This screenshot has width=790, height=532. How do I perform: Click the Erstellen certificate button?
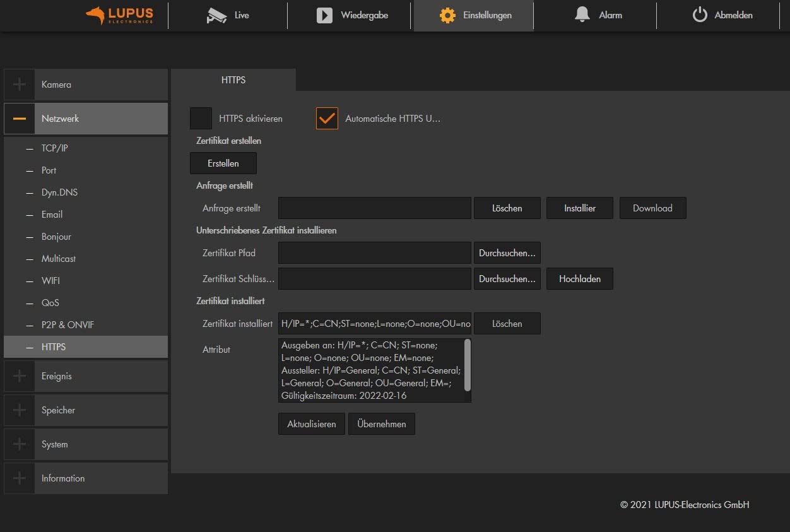(x=223, y=163)
